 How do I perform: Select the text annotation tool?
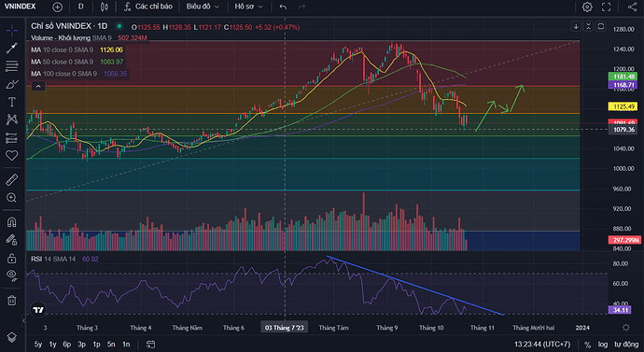[x=12, y=102]
